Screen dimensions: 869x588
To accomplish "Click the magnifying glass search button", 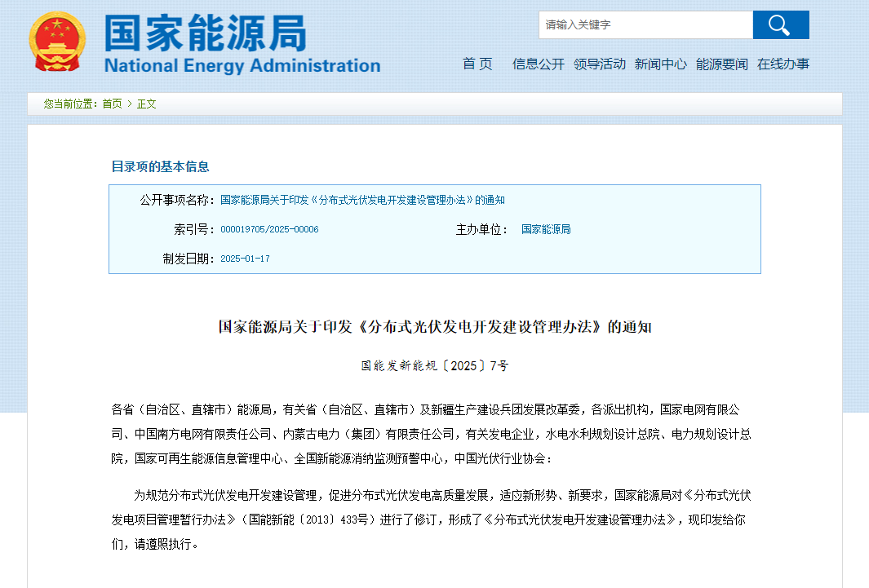I will (x=780, y=25).
